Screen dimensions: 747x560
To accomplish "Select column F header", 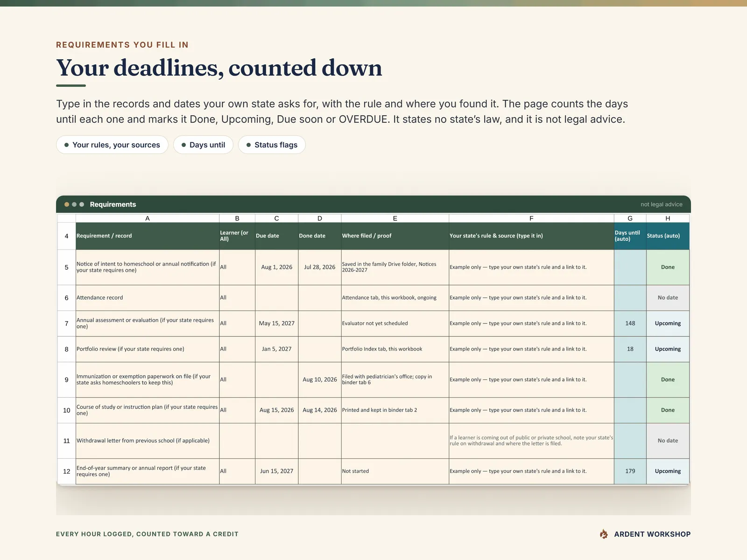I will pyautogui.click(x=531, y=218).
